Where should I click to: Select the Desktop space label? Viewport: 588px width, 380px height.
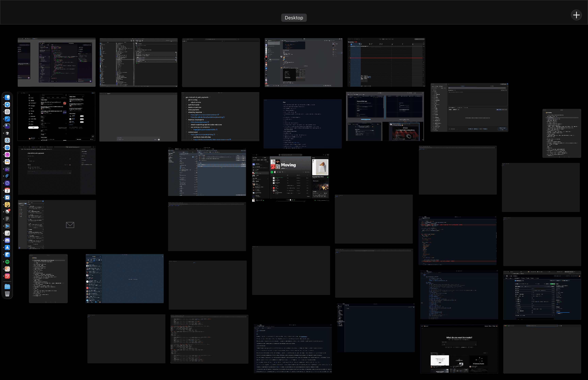point(294,18)
